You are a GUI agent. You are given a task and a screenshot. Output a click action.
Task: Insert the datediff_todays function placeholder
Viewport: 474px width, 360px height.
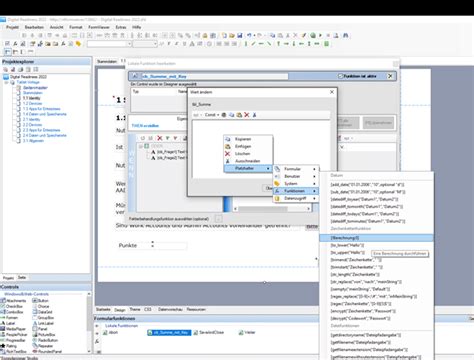[364, 214]
